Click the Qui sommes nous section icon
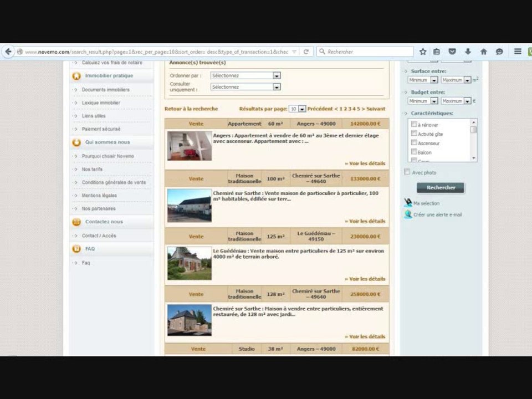This screenshot has height=399, width=532. pos(76,142)
